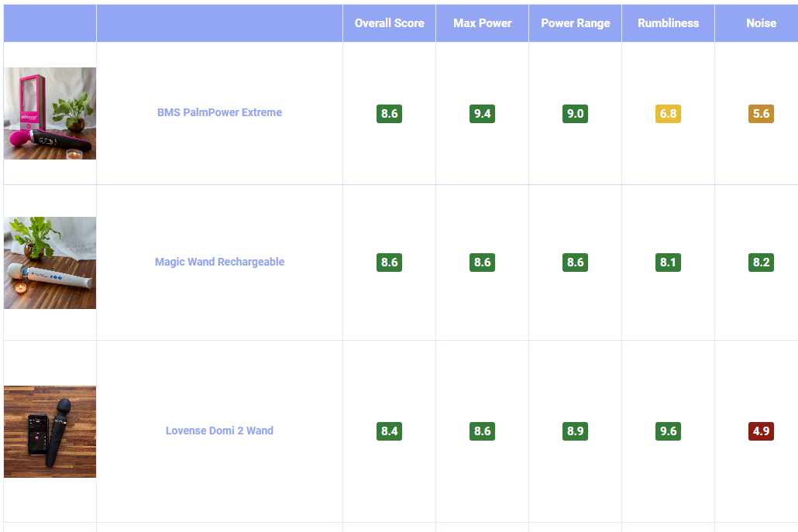Screen dimensions: 798x532
Task: Open the Magic Wand Rechargeable product link
Action: point(219,262)
